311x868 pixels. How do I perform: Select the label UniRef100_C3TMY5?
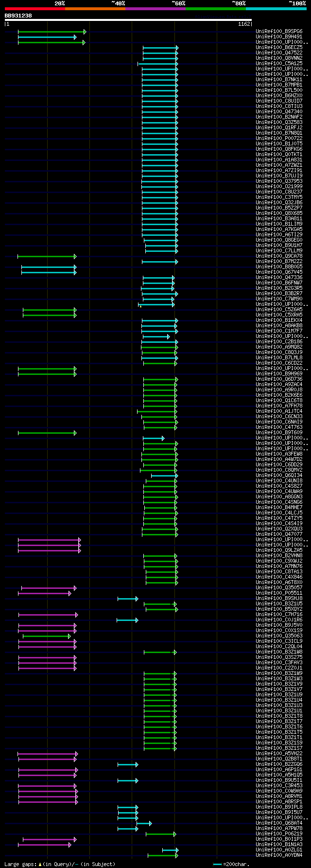tap(279, 197)
